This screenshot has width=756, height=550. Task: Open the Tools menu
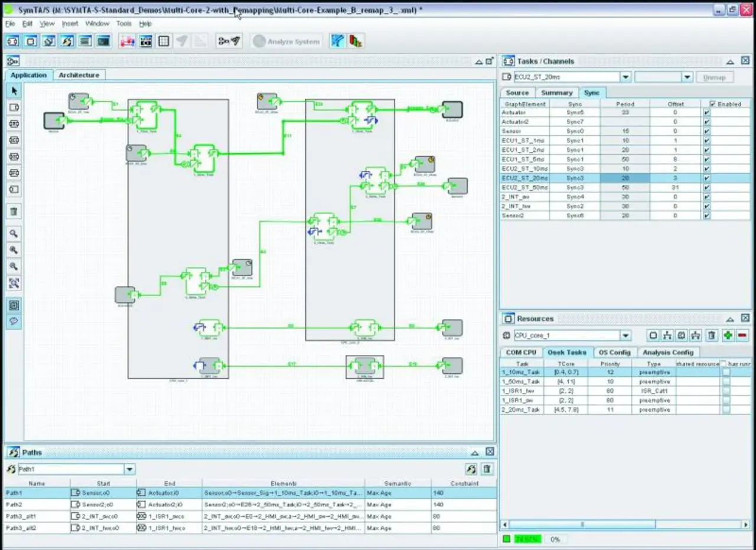point(124,24)
